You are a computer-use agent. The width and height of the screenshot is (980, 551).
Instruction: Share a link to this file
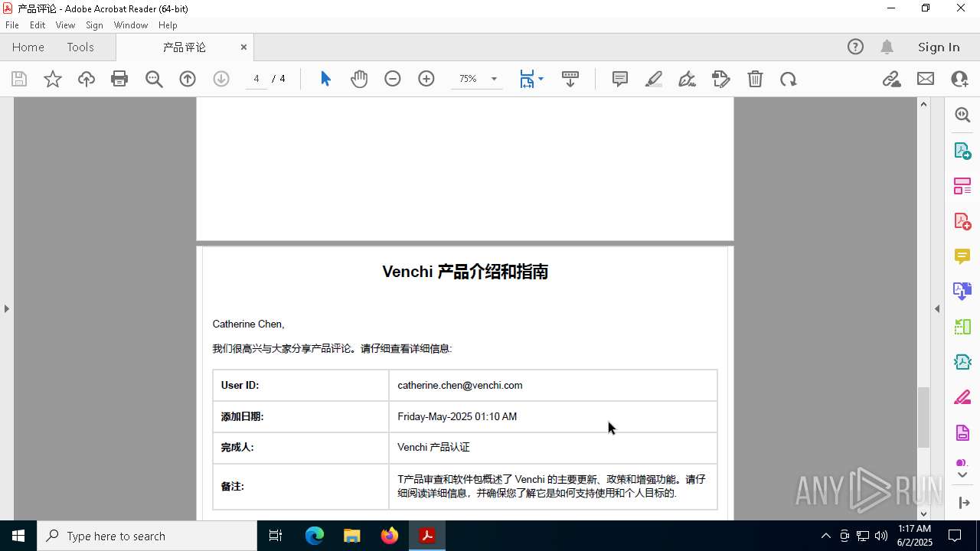click(x=892, y=79)
